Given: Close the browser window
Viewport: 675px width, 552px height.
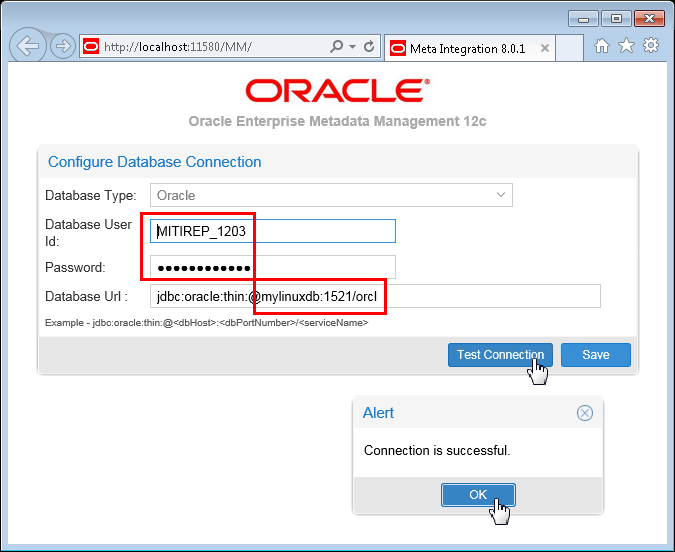Looking at the screenshot, I should pos(649,19).
